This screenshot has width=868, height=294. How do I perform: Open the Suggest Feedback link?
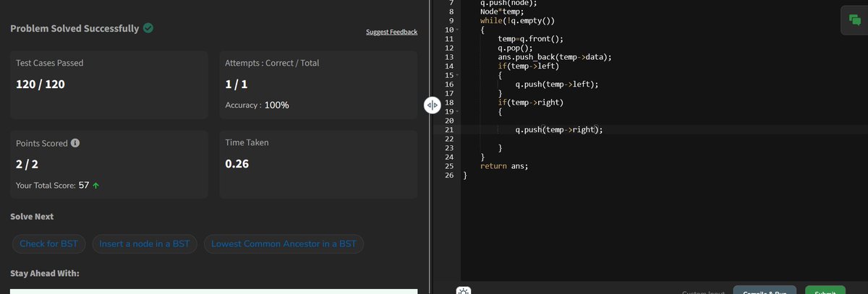(391, 32)
